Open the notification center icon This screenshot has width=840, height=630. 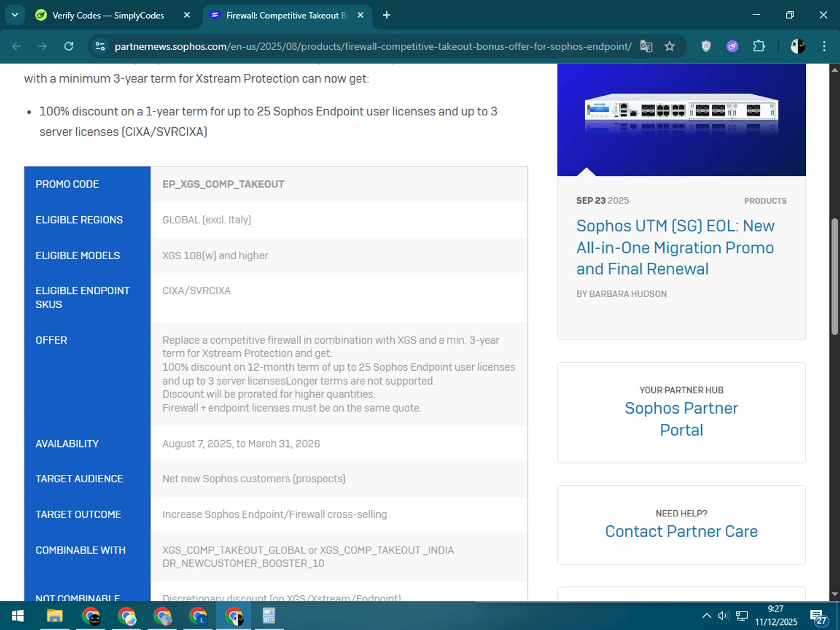pyautogui.click(x=819, y=617)
